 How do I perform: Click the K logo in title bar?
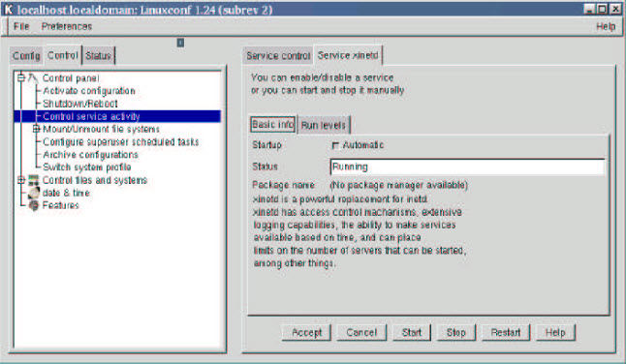[9, 9]
